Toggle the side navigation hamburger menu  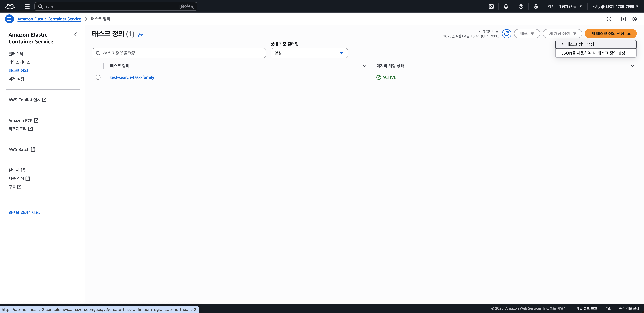(x=9, y=19)
